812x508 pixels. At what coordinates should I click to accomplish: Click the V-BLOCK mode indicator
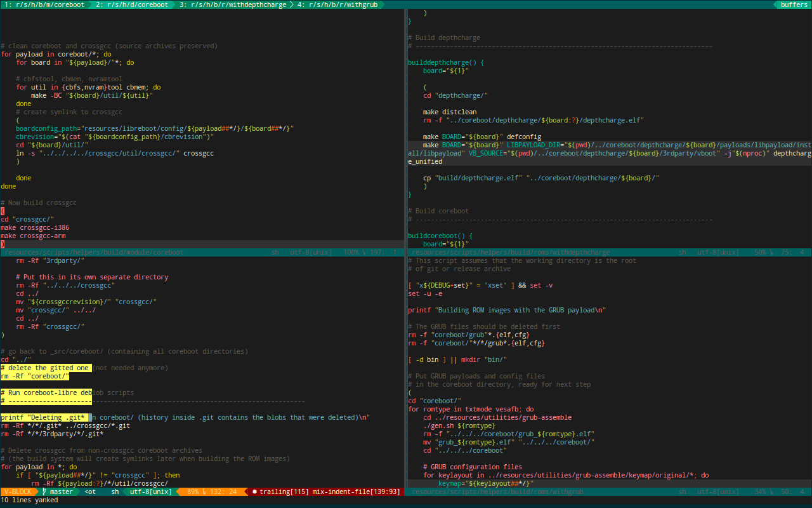18,491
